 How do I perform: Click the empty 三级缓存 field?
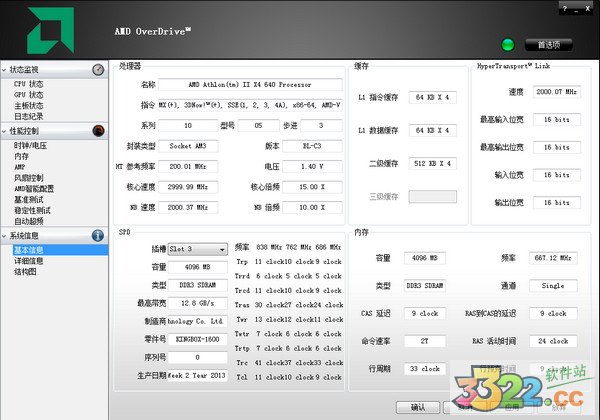[x=433, y=197]
